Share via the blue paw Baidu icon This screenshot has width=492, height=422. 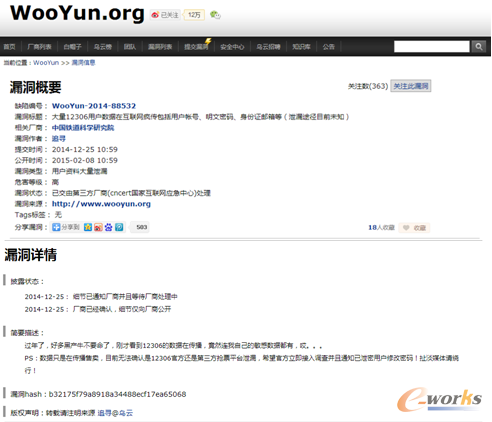pyautogui.click(x=108, y=227)
